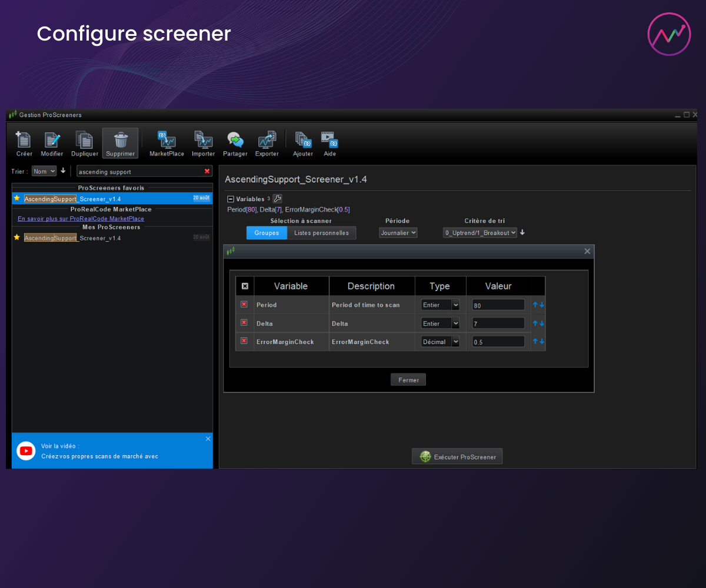Open the Période Journalier dropdown
The image size is (706, 588).
pyautogui.click(x=398, y=233)
